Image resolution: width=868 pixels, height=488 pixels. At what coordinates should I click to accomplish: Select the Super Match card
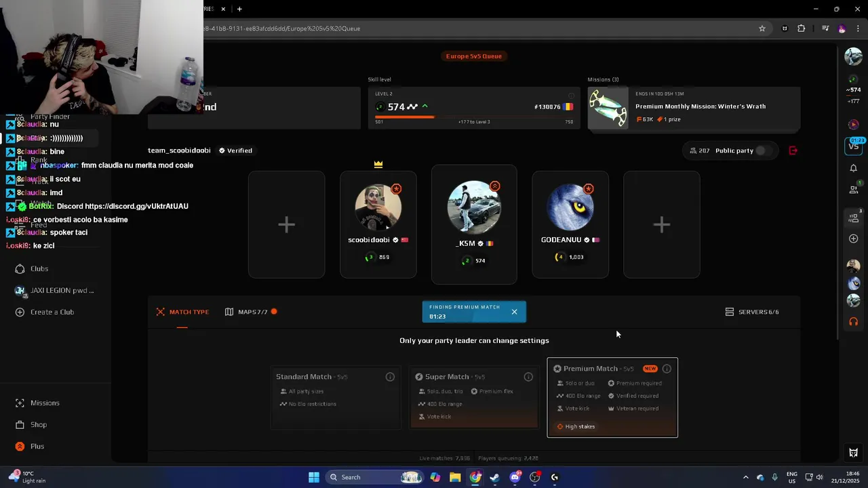click(474, 398)
